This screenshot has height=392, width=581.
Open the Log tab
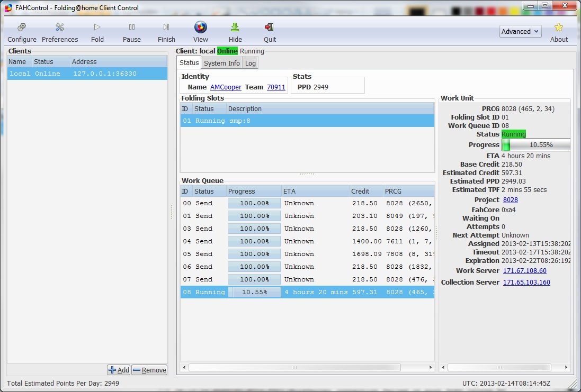[250, 63]
